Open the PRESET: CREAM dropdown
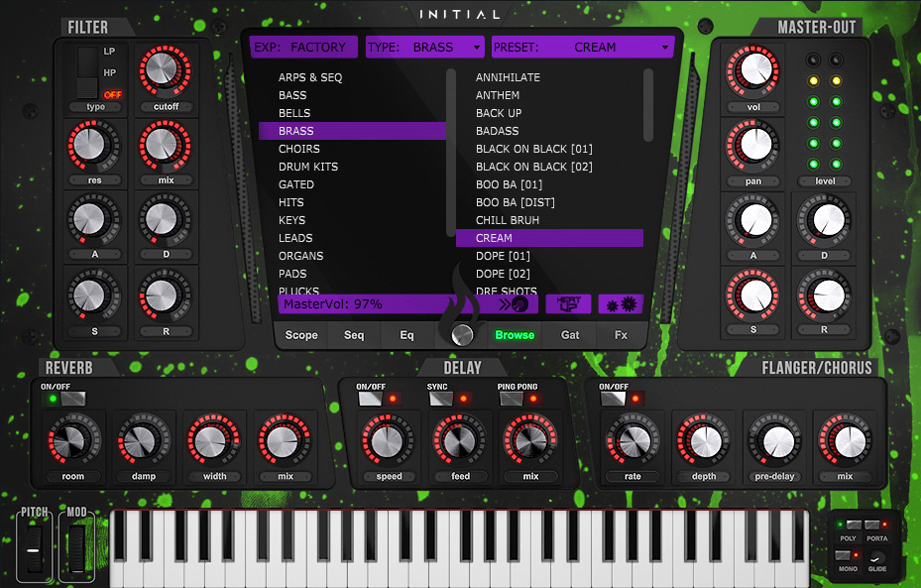This screenshot has height=588, width=921. (583, 47)
